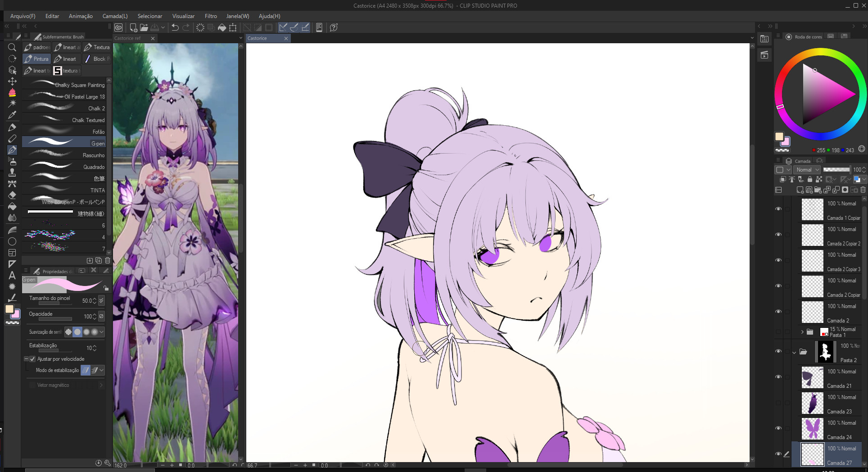The height and width of the screenshot is (472, 868).
Task: Open the Arquivo(F) menu
Action: 23,16
